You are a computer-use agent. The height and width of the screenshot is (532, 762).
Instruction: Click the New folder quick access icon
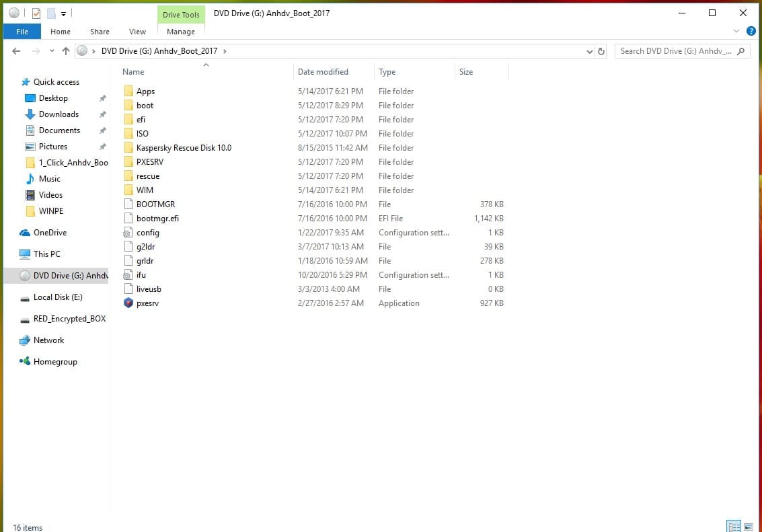tap(51, 13)
